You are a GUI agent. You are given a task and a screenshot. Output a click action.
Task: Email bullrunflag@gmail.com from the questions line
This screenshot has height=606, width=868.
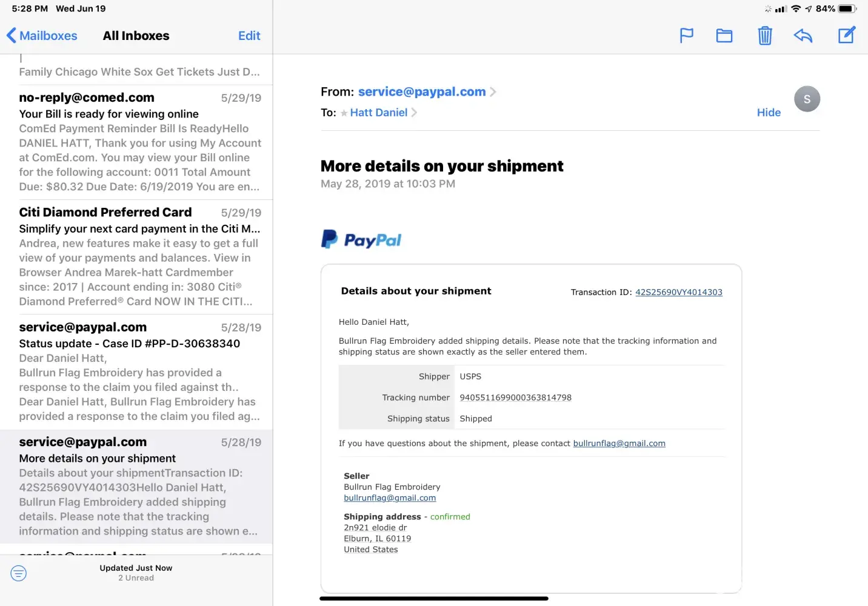[619, 444]
